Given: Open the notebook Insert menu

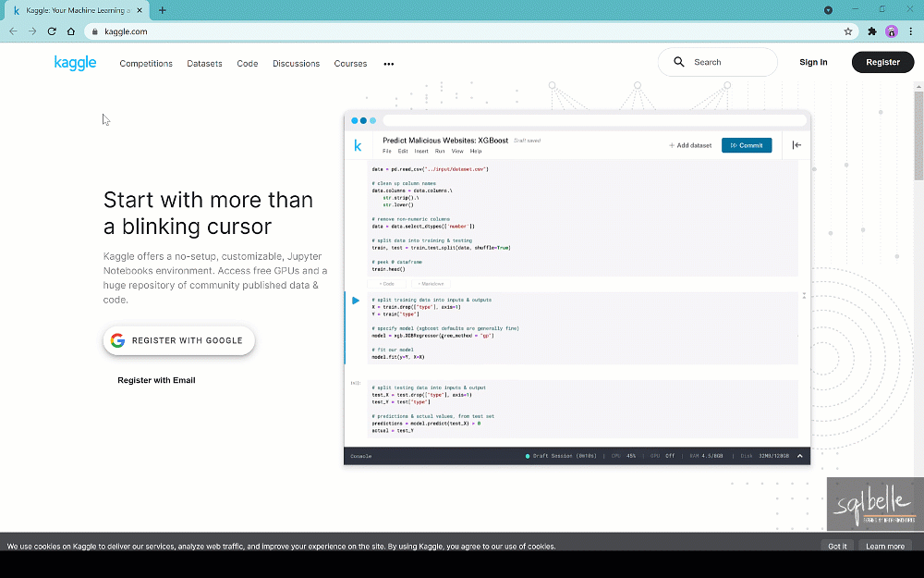Looking at the screenshot, I should (x=421, y=151).
